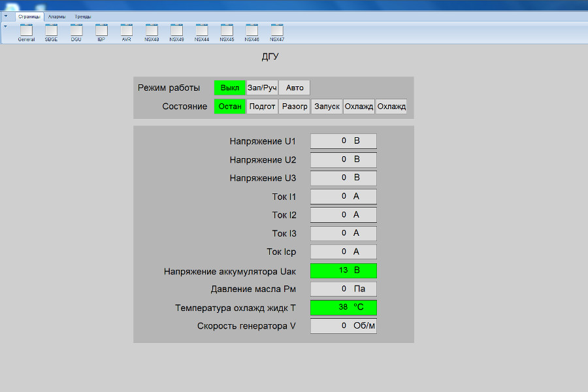Select the Выкл operating mode
The height and width of the screenshot is (392, 588).
click(229, 88)
